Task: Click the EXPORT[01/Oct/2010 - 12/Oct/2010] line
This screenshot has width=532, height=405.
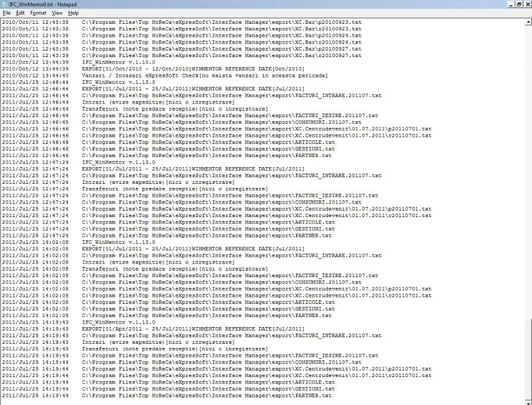Action: click(x=153, y=69)
